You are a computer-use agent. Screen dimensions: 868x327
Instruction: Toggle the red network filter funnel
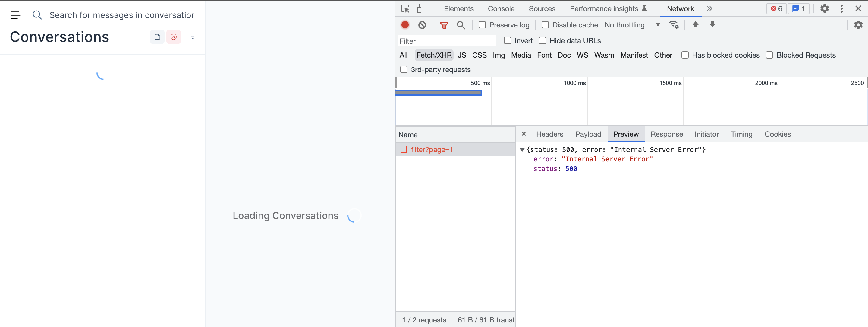point(444,25)
